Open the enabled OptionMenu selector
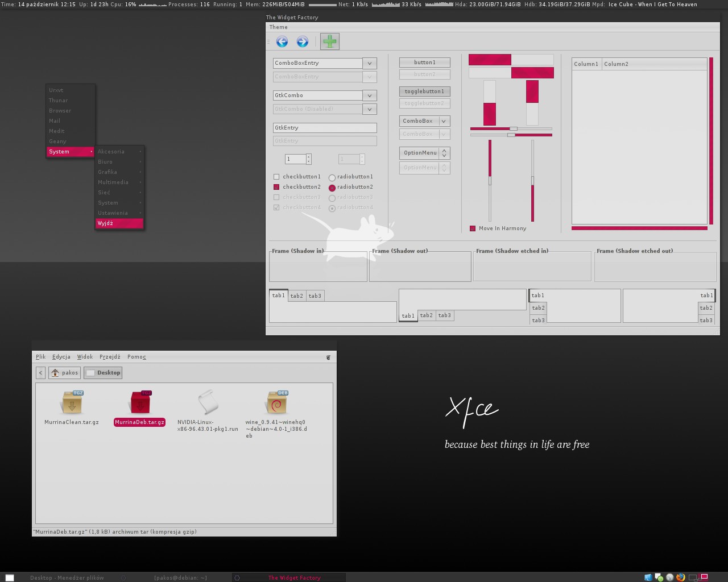Image resolution: width=728 pixels, height=582 pixels. [x=425, y=153]
